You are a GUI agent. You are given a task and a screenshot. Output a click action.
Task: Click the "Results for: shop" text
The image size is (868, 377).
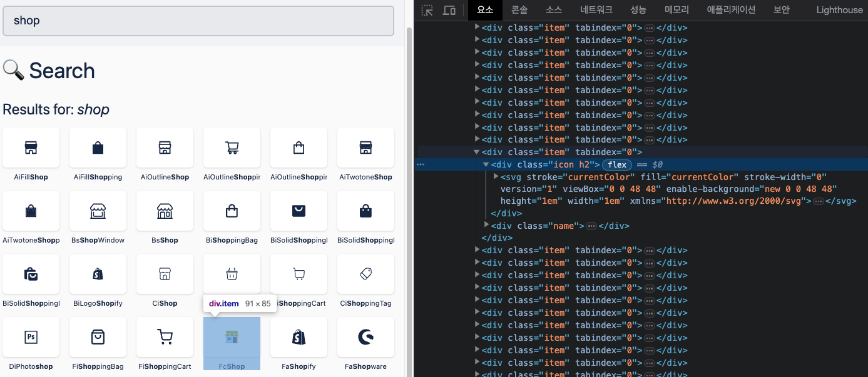click(56, 109)
